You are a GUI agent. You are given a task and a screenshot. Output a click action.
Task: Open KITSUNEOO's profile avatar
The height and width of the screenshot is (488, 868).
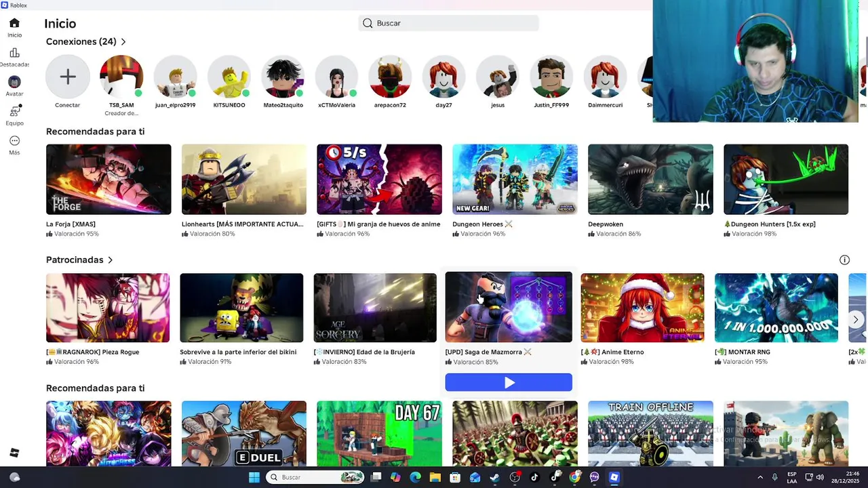coord(229,77)
